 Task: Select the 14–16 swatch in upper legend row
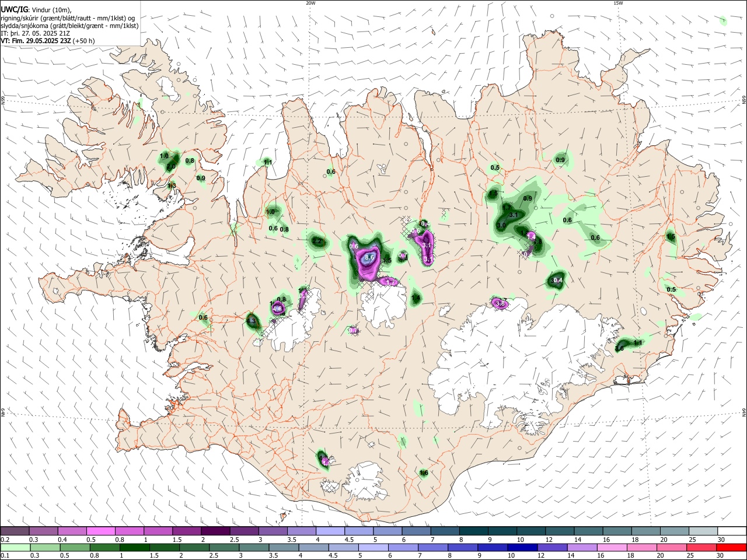[589, 531]
